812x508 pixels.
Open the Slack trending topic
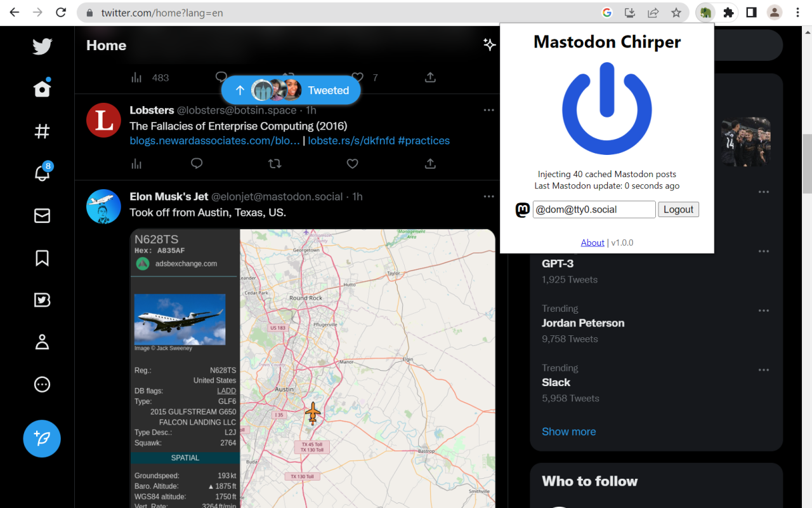pos(556,382)
